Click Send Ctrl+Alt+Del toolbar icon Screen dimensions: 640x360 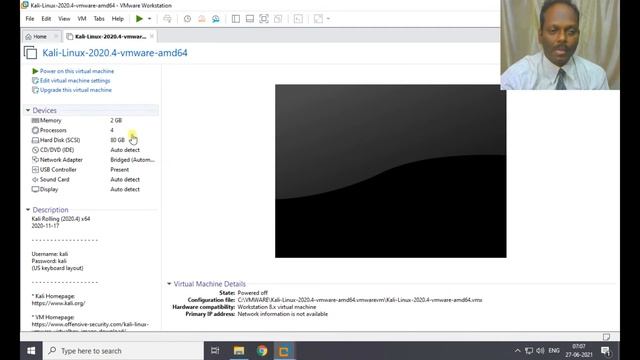[x=167, y=19]
